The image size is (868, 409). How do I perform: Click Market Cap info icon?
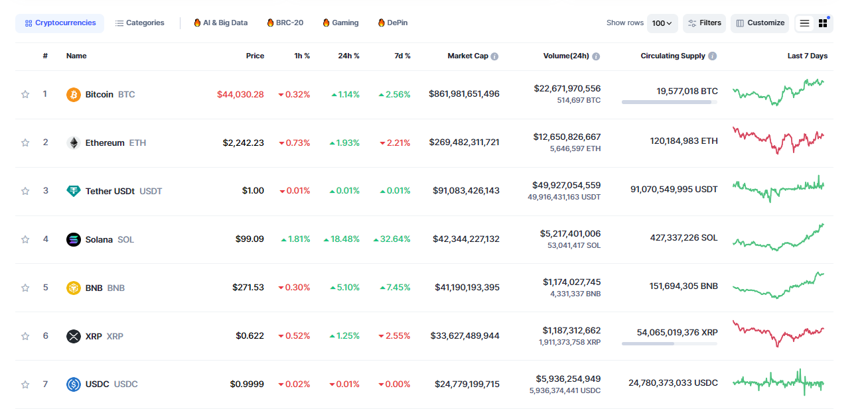(x=495, y=56)
